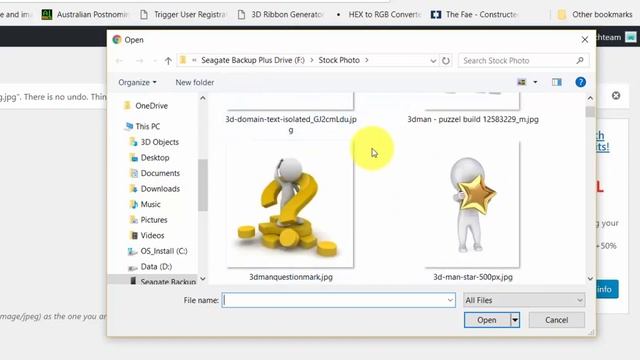Click New folder button
The image size is (640, 360).
pyautogui.click(x=195, y=82)
